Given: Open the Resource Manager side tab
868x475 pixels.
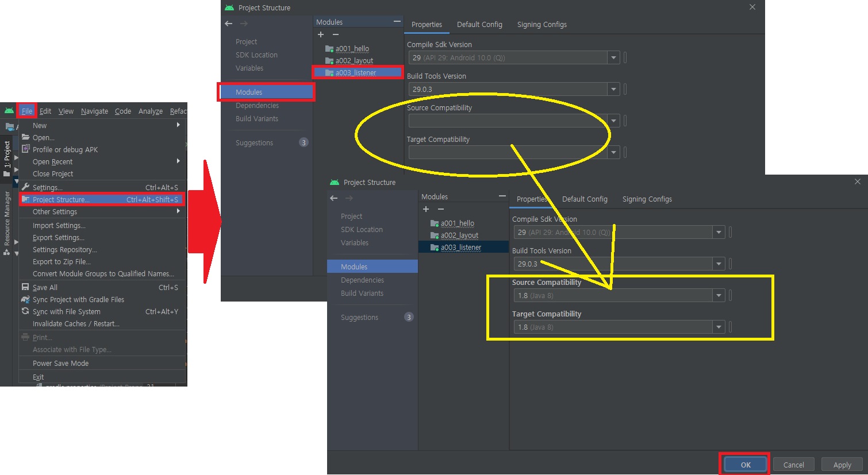Looking at the screenshot, I should (7, 222).
